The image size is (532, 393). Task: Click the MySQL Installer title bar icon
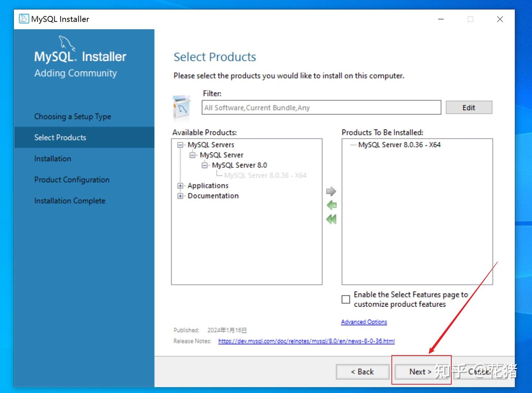pos(24,19)
